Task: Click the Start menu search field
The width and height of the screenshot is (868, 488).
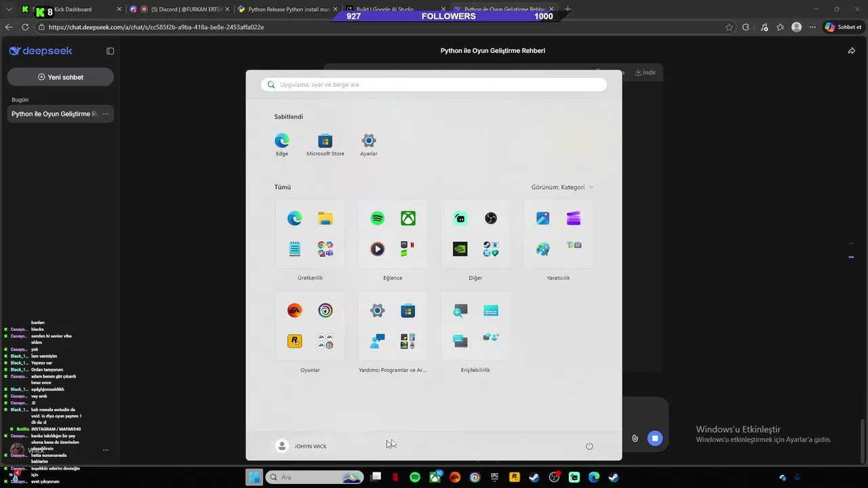Action: pos(434,85)
